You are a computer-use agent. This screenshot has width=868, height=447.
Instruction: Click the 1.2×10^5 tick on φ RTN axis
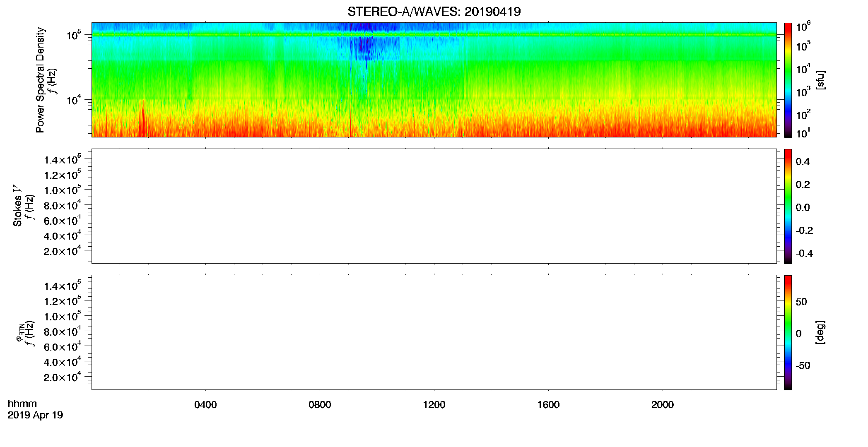point(62,300)
